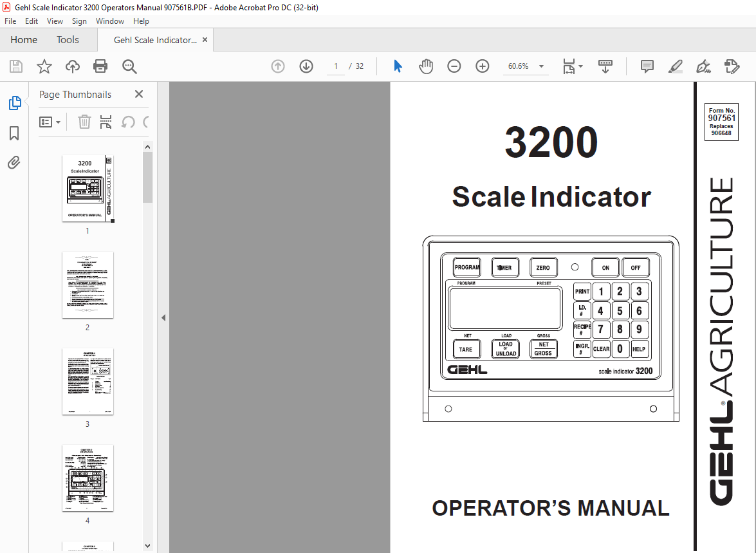Activate the selection arrow tool

point(397,66)
